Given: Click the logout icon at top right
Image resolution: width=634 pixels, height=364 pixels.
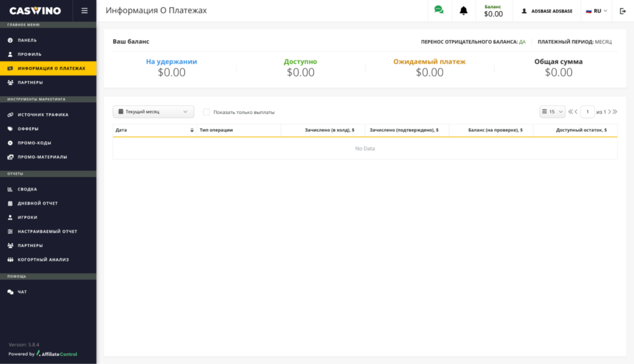Looking at the screenshot, I should tap(623, 11).
